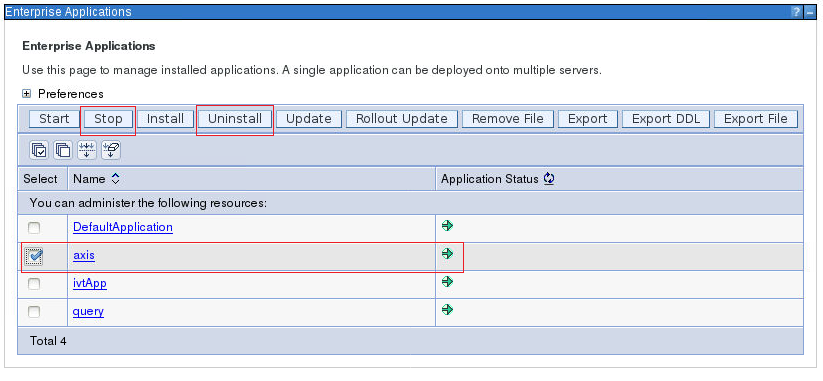Click the Total 4 footer text
Image resolution: width=823 pixels, height=381 pixels.
48,341
